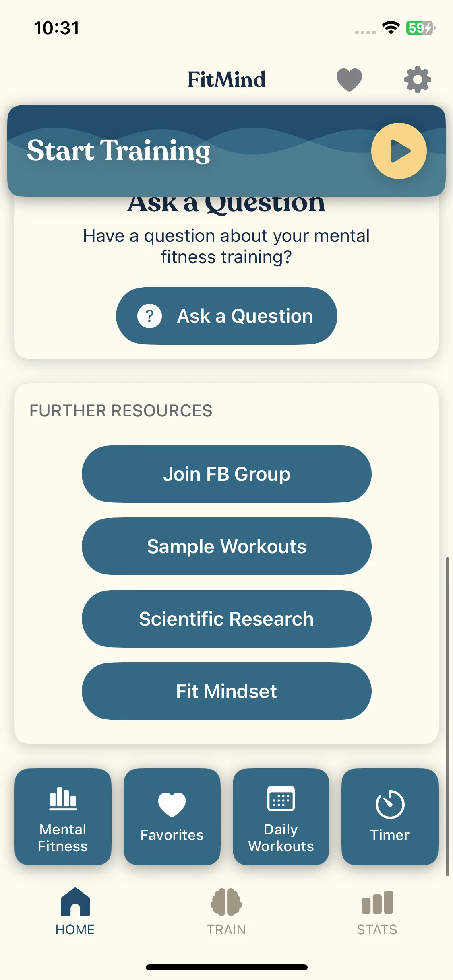Go to the HOME tab
The image size is (453, 980).
pos(75,912)
